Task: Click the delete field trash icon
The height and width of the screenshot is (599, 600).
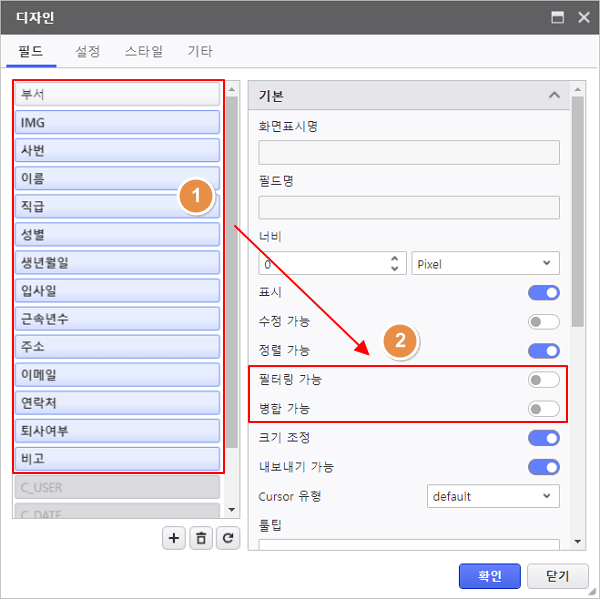Action: point(201,538)
